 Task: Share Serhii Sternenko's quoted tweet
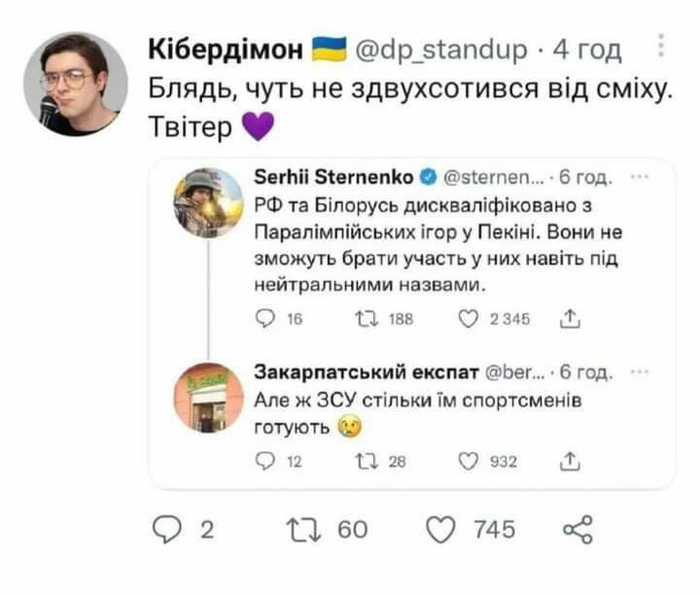click(x=572, y=316)
